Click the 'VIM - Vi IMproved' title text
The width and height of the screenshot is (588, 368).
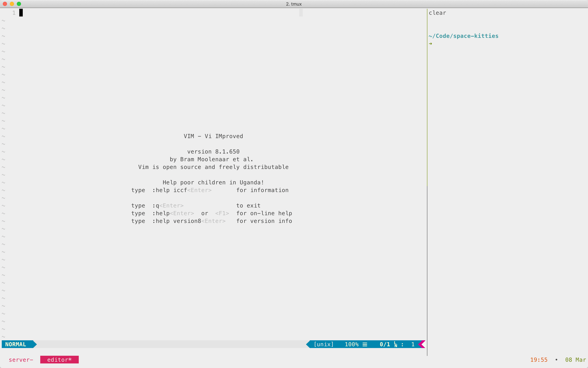point(213,136)
